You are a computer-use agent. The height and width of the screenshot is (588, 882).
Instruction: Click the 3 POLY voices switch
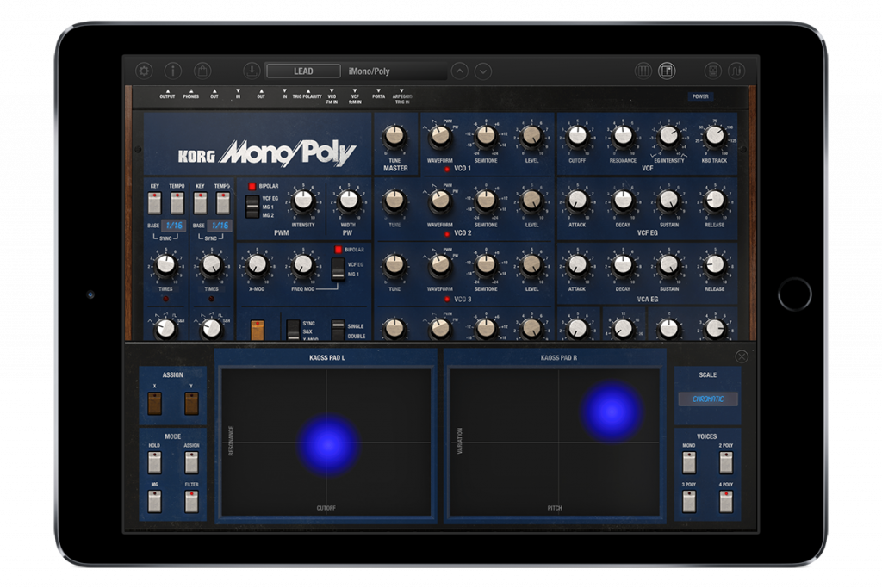689,501
